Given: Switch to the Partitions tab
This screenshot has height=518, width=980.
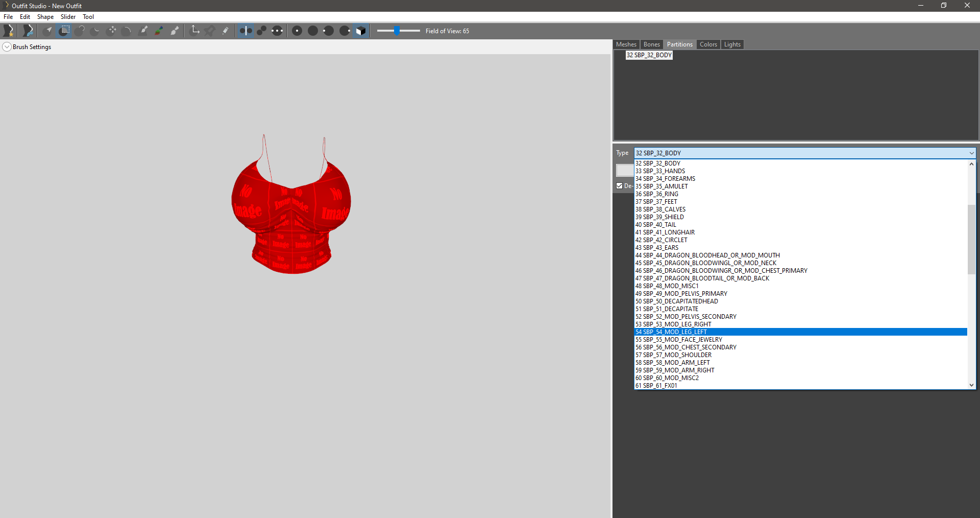Looking at the screenshot, I should (680, 44).
